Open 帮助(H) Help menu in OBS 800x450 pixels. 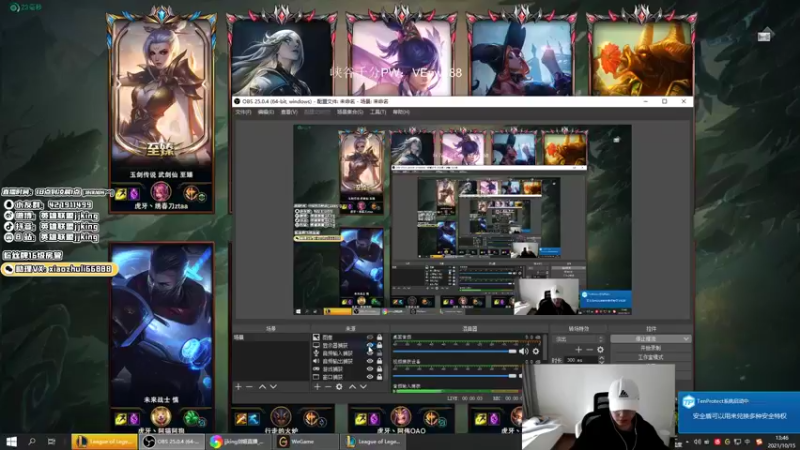402,112
